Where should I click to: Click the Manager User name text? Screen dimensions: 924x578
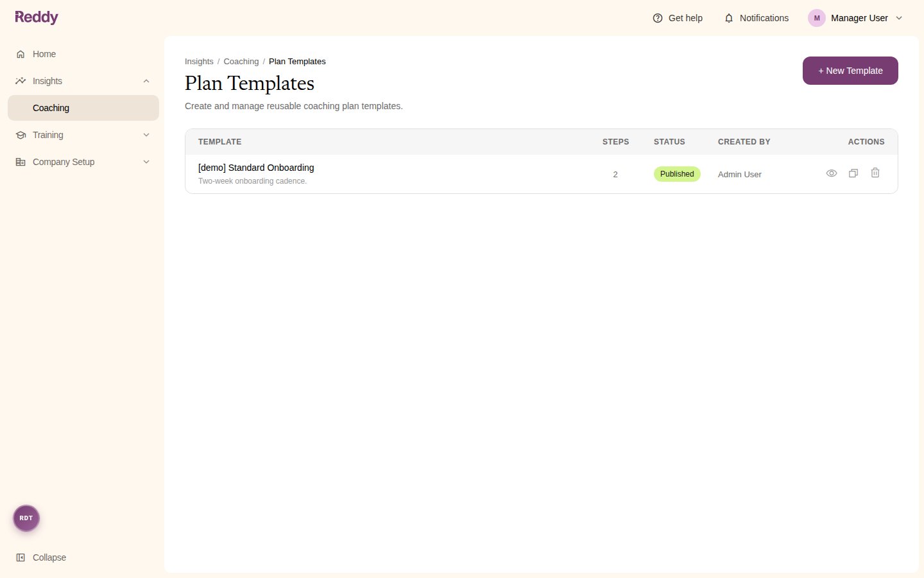(x=859, y=18)
